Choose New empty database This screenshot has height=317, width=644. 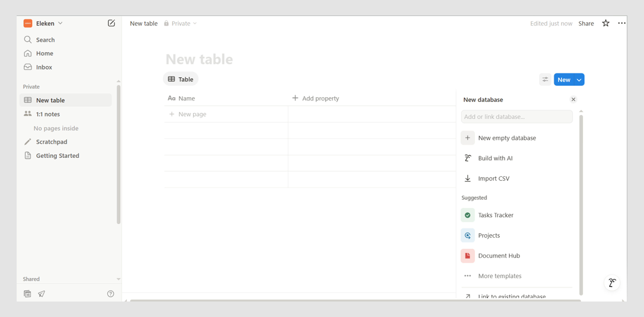(516, 138)
